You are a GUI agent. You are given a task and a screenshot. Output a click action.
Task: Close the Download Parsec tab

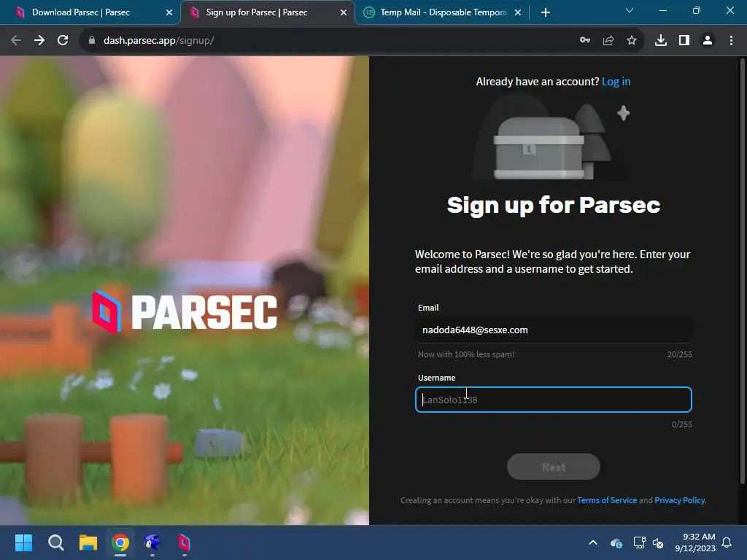pos(169,12)
